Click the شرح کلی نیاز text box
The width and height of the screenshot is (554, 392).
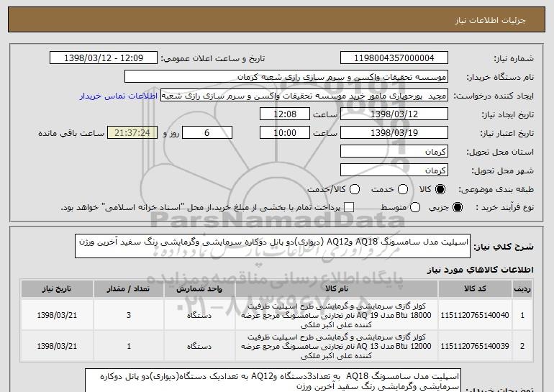point(273,246)
